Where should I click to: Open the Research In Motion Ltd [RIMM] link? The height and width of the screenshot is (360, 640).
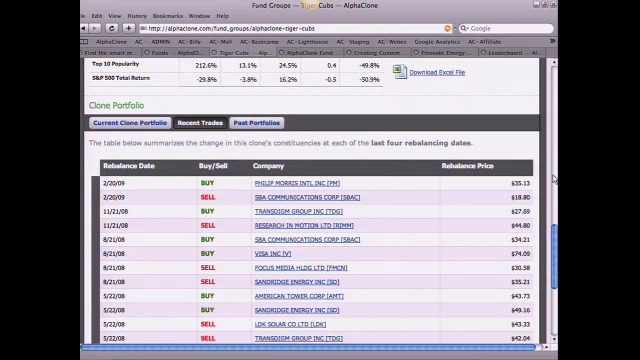point(304,226)
